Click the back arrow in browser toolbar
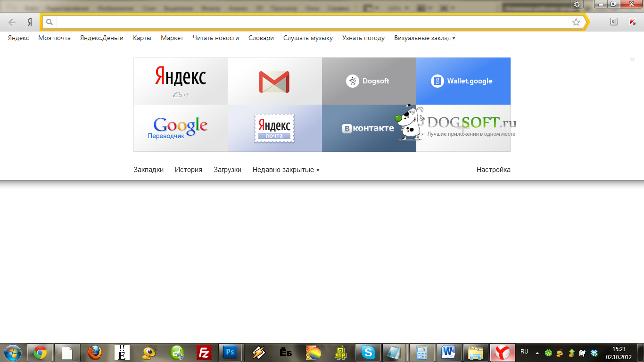Viewport: 644px width, 362px height. [12, 22]
